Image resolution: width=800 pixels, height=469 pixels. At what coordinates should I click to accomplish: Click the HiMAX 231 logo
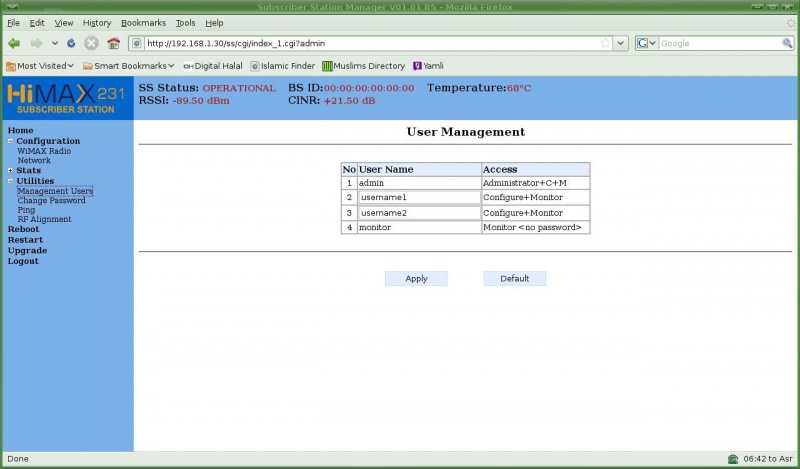coord(66,99)
